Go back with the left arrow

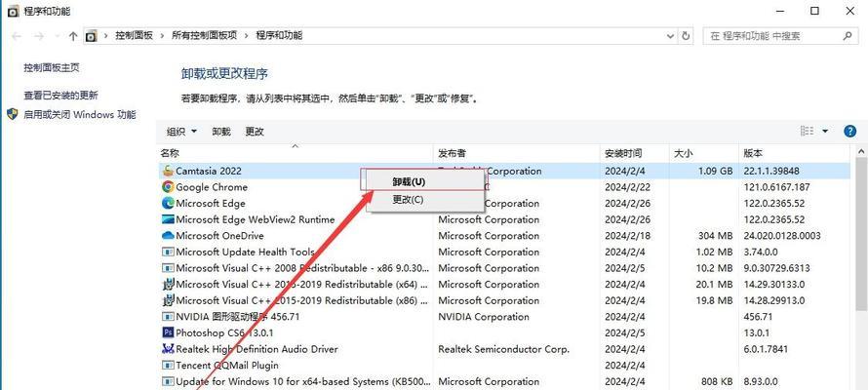(17, 36)
